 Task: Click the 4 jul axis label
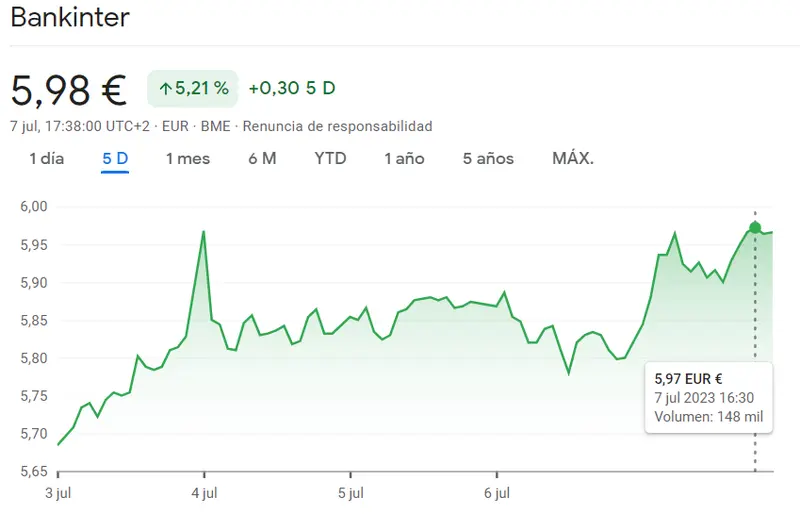tap(204, 494)
